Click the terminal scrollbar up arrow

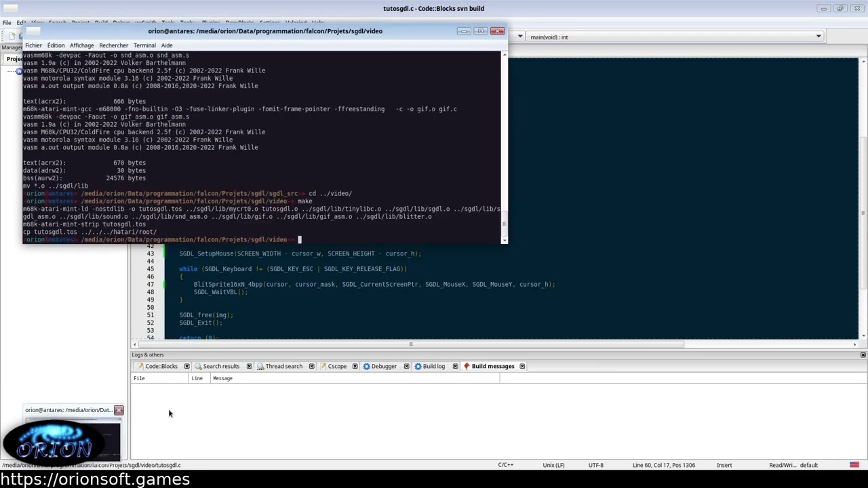click(504, 55)
